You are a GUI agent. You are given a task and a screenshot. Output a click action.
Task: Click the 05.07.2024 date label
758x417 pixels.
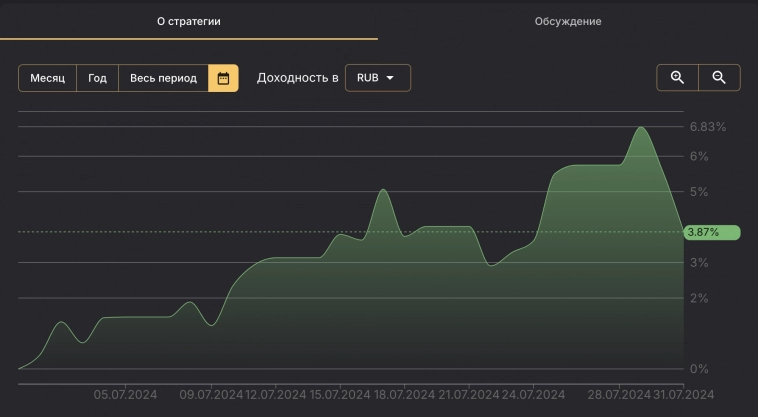pyautogui.click(x=125, y=395)
